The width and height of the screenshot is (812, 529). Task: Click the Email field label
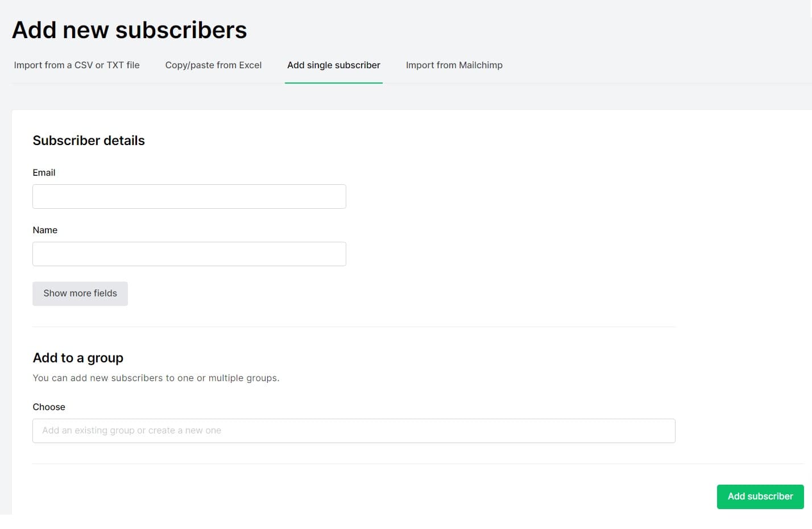[x=44, y=172]
